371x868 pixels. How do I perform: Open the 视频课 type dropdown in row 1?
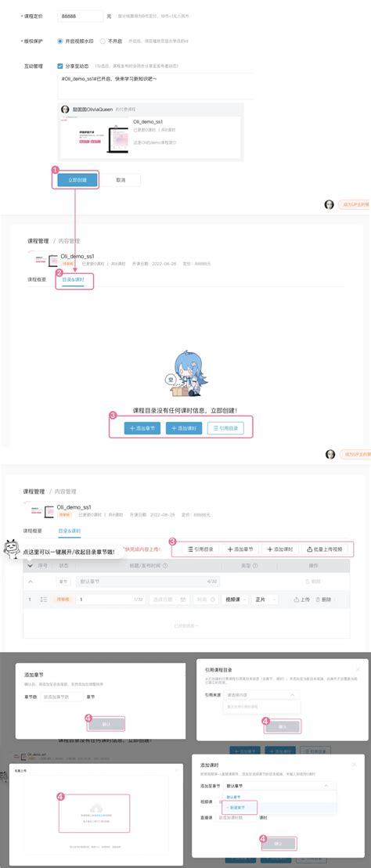(234, 600)
